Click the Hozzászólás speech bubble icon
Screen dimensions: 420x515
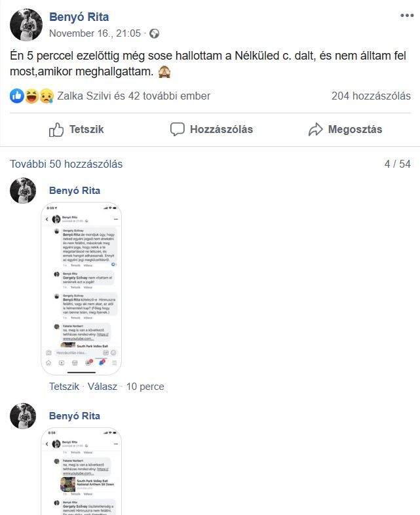pos(177,130)
